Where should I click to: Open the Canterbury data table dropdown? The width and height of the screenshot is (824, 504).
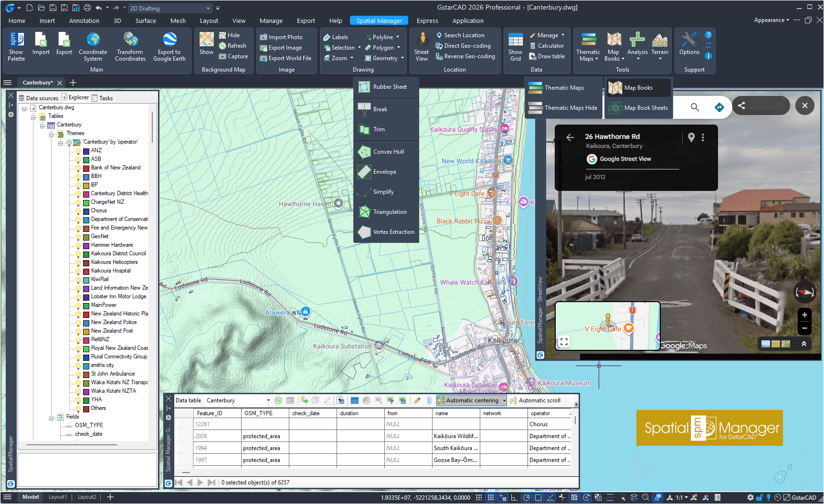click(x=268, y=400)
